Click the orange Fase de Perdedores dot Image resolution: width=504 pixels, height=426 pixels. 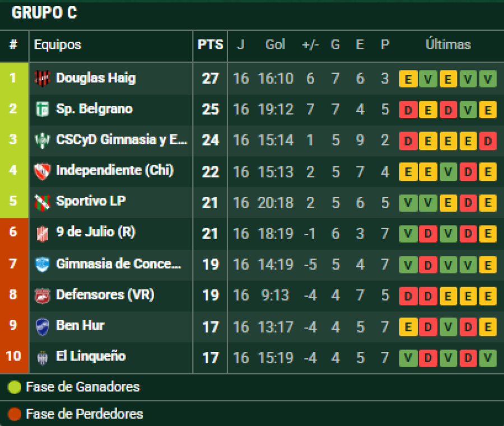15,414
